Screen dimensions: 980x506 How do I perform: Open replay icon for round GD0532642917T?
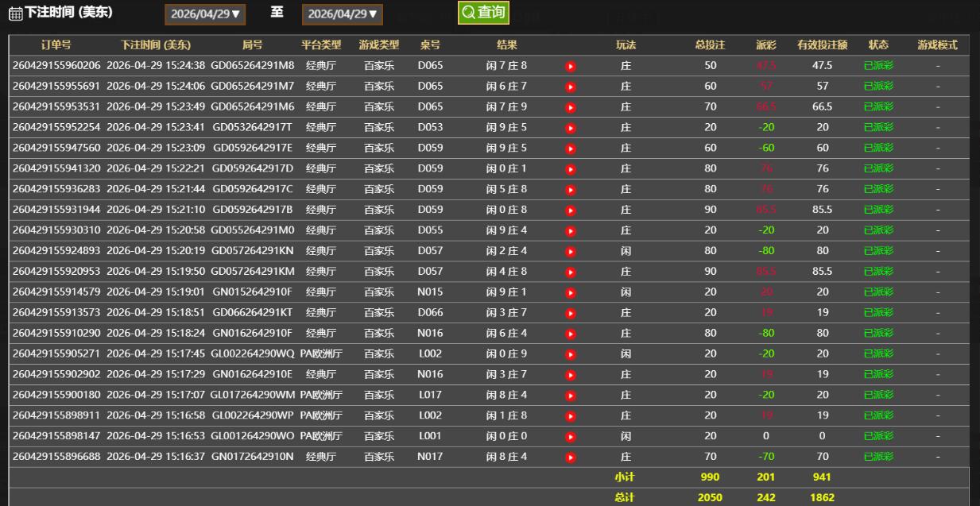click(x=570, y=128)
